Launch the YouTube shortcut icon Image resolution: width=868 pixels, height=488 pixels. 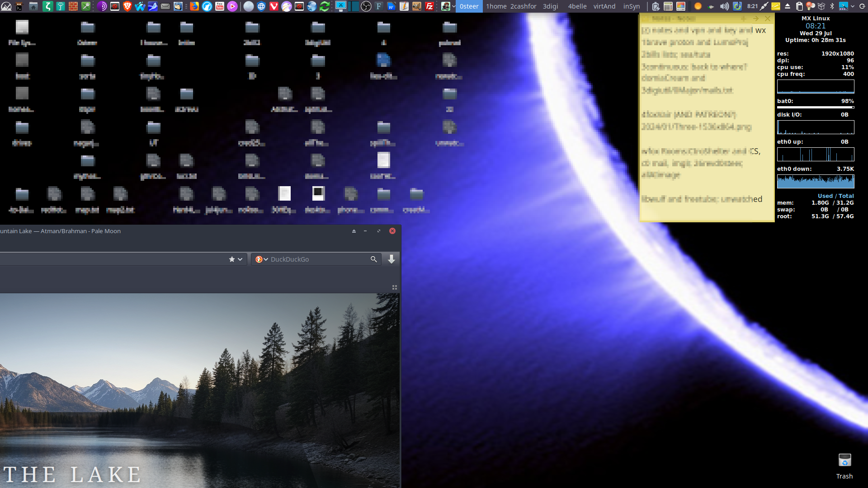pos(220,6)
